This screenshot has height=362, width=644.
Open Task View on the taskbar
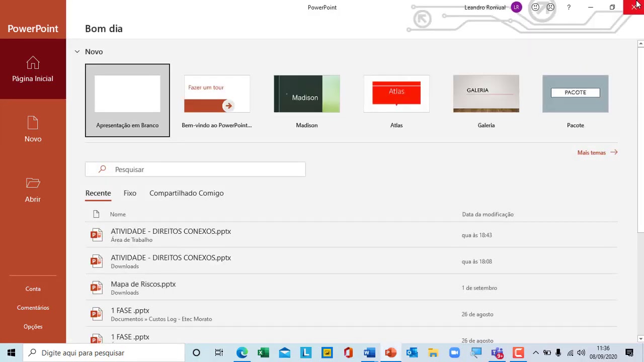219,353
